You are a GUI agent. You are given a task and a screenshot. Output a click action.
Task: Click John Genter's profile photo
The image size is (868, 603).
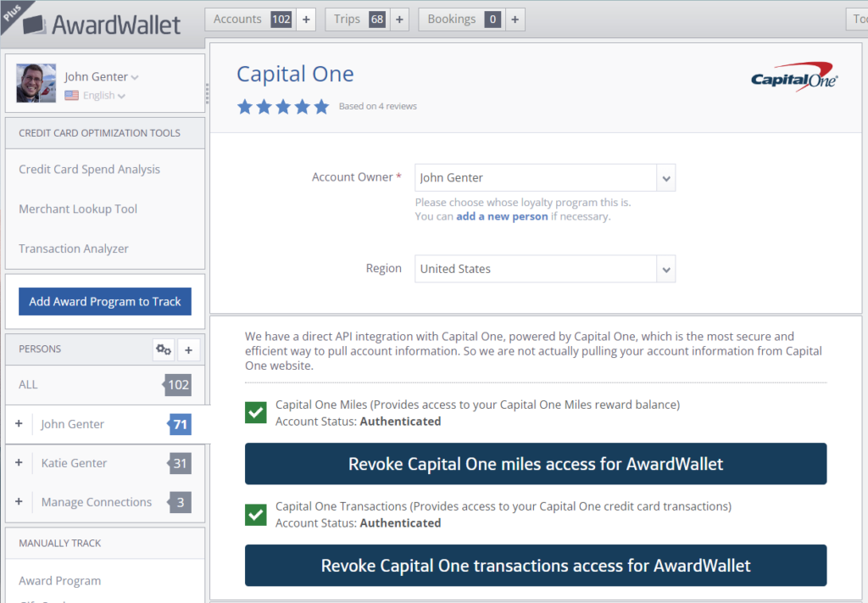(x=36, y=82)
